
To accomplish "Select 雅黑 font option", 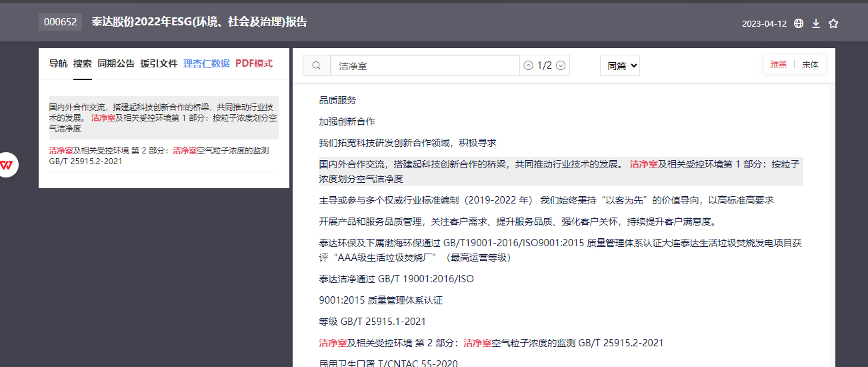I will 779,65.
